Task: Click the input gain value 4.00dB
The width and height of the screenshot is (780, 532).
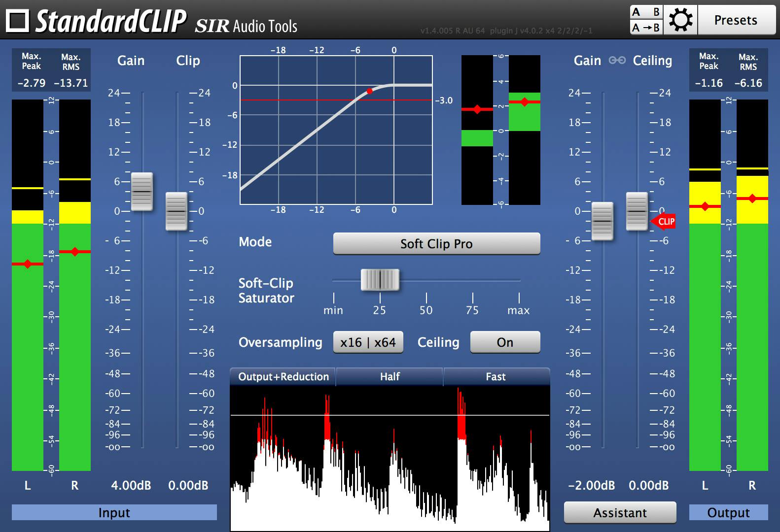Action: click(131, 486)
